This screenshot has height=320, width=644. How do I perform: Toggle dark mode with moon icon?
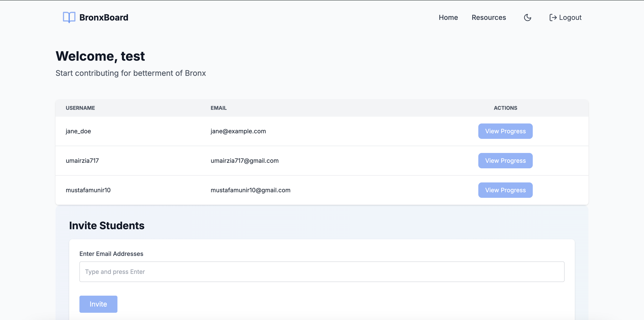click(x=527, y=18)
